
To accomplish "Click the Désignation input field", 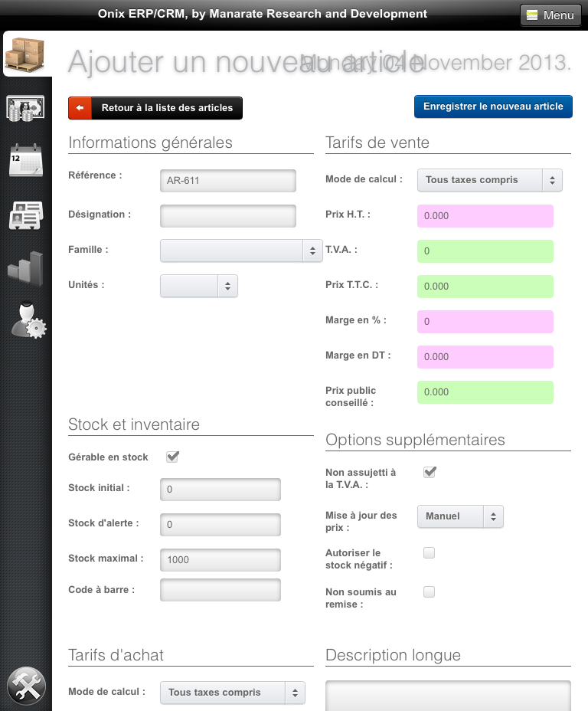I will point(228,216).
